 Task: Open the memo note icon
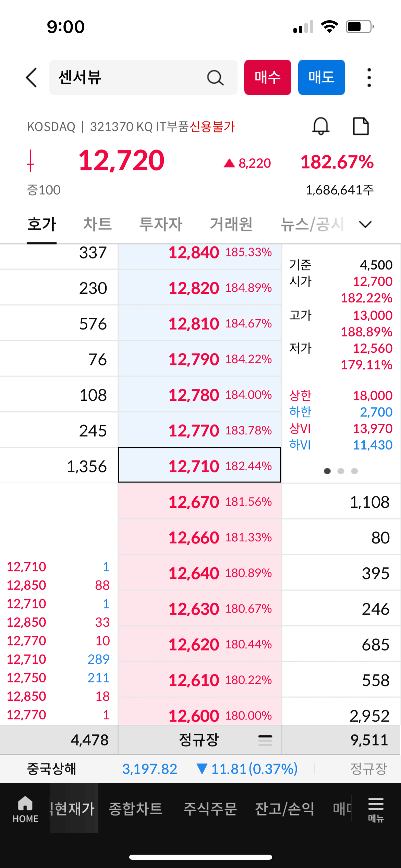[361, 126]
